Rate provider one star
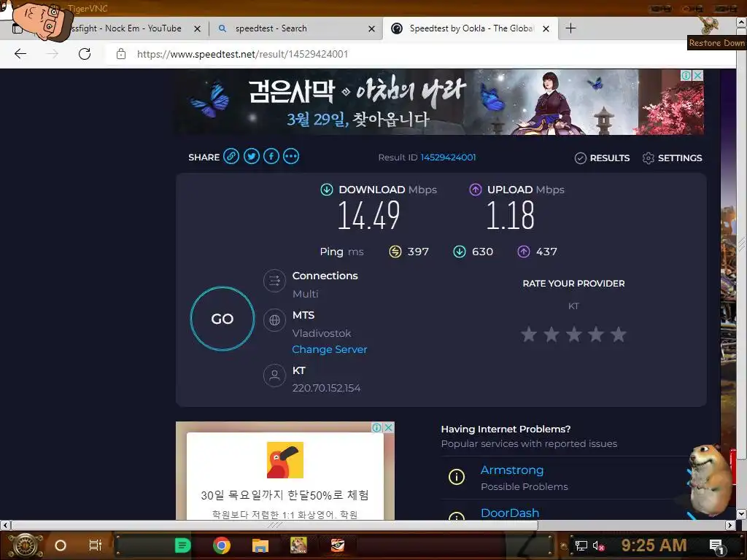Image resolution: width=747 pixels, height=560 pixels. pyautogui.click(x=529, y=334)
